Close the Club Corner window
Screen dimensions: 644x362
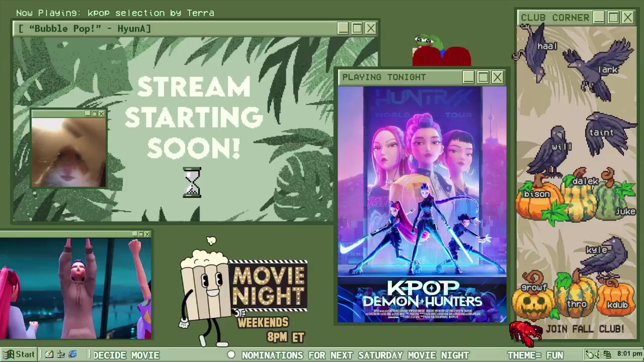pyautogui.click(x=628, y=17)
